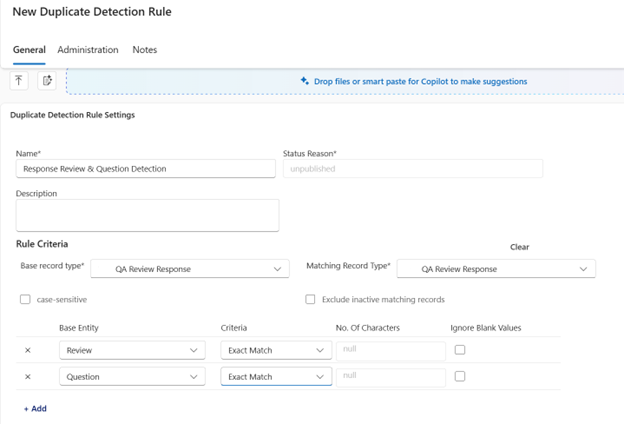The width and height of the screenshot is (624, 424).
Task: Click the smart paste clipboard icon
Action: (x=46, y=81)
